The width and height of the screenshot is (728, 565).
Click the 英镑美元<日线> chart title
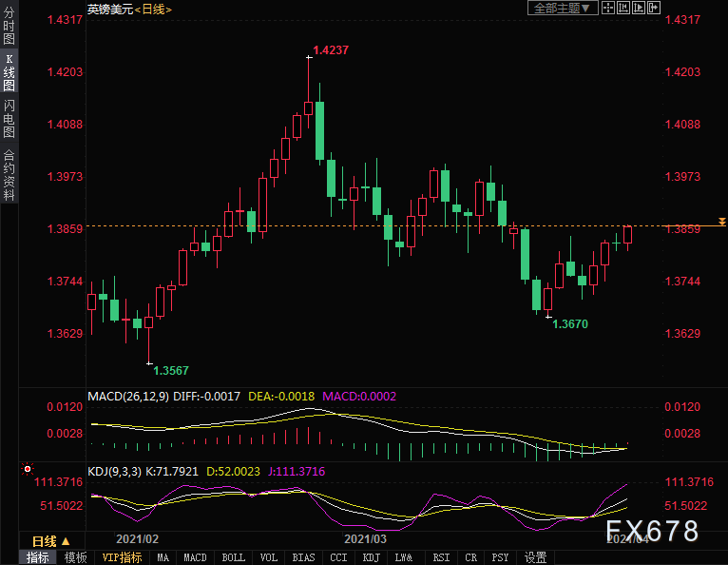[129, 10]
